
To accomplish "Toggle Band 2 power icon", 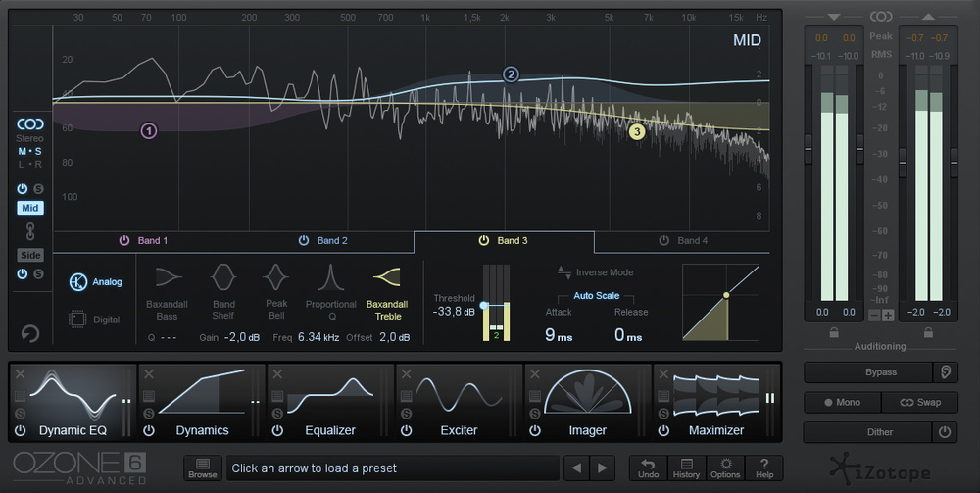I will (x=304, y=240).
